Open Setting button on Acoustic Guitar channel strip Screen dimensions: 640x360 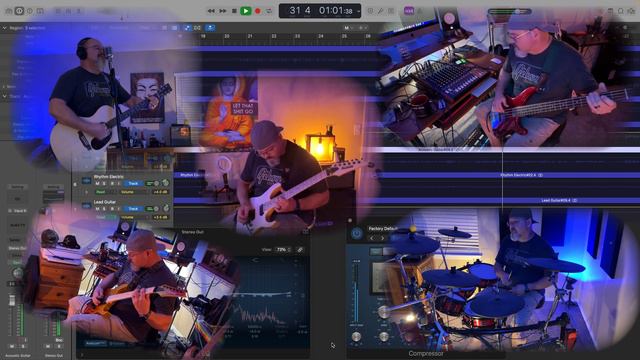click(x=17, y=187)
